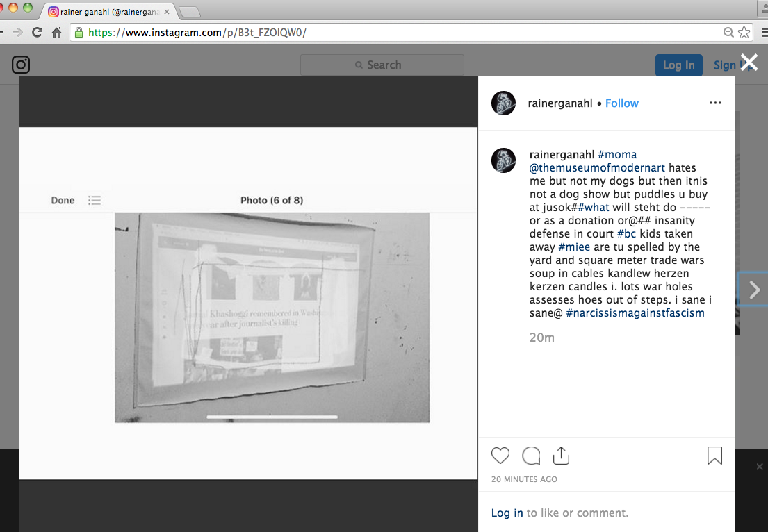Click the zoom magnifier in address bar

(728, 32)
